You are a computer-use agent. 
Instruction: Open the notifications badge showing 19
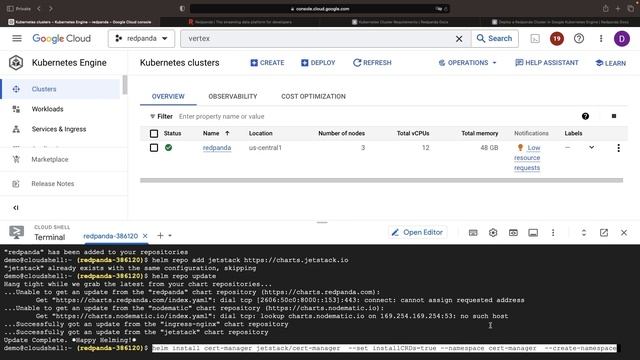pos(557,39)
